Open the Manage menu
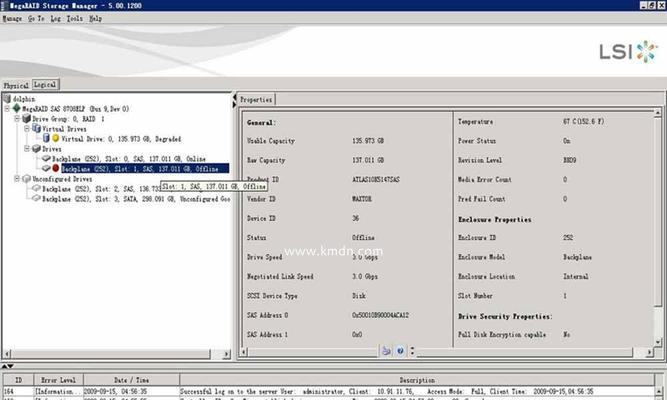Image resolution: width=667 pixels, height=400 pixels. [x=12, y=18]
